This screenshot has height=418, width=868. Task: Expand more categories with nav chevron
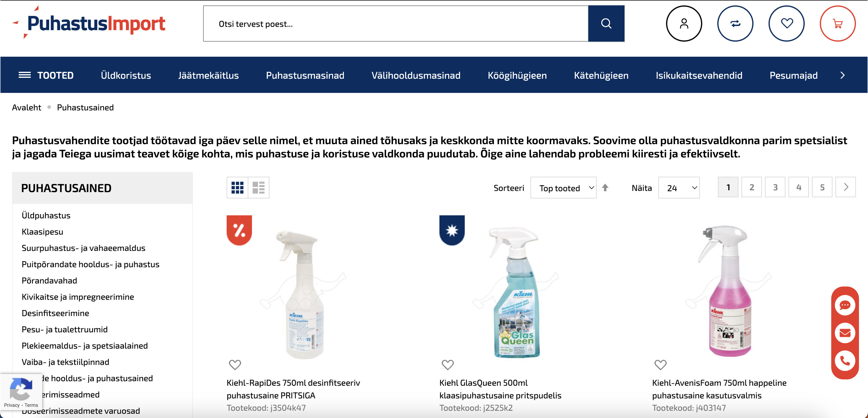coord(842,75)
